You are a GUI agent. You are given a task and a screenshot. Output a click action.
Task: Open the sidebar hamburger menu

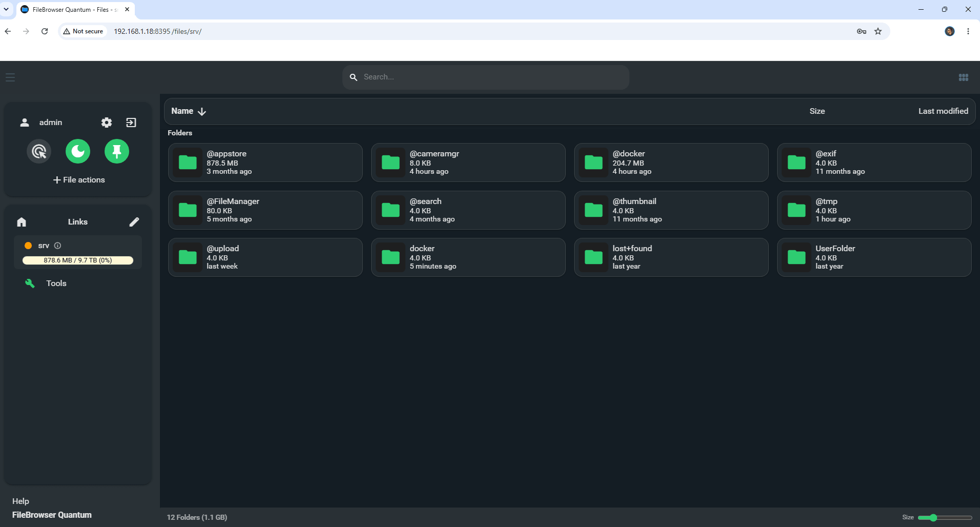[10, 77]
